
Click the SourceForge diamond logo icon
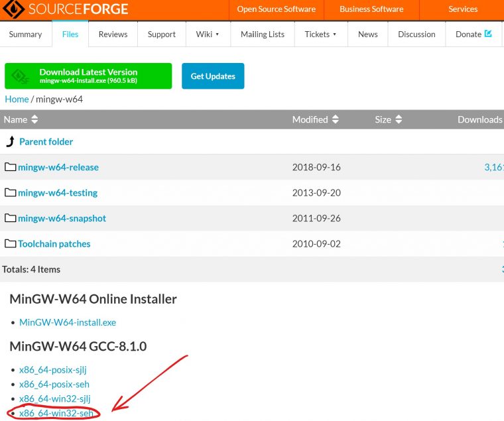[x=14, y=9]
